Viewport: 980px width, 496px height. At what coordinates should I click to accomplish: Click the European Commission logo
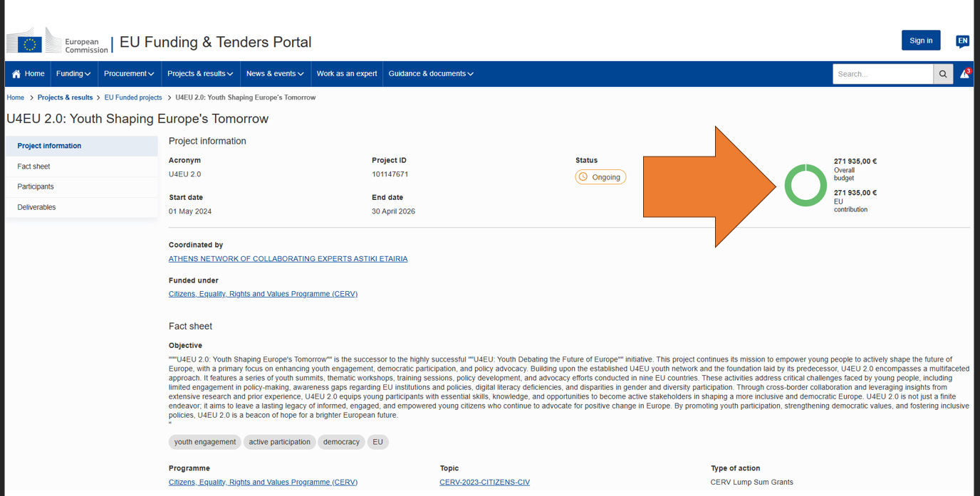58,41
